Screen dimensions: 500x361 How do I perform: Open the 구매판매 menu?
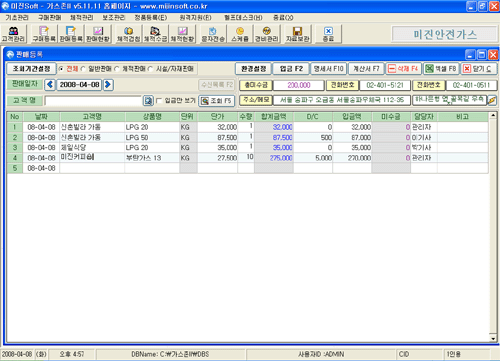click(x=49, y=17)
